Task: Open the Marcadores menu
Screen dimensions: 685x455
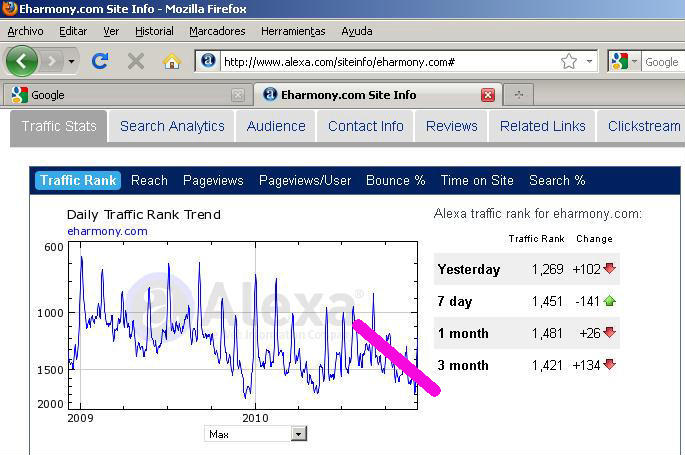Action: pyautogui.click(x=217, y=31)
